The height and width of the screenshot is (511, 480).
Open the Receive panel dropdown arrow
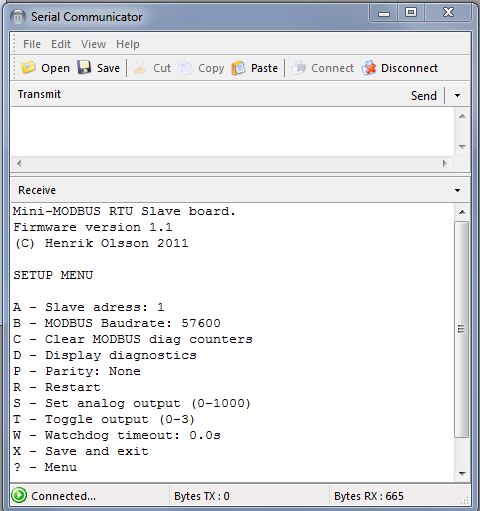pos(457,190)
